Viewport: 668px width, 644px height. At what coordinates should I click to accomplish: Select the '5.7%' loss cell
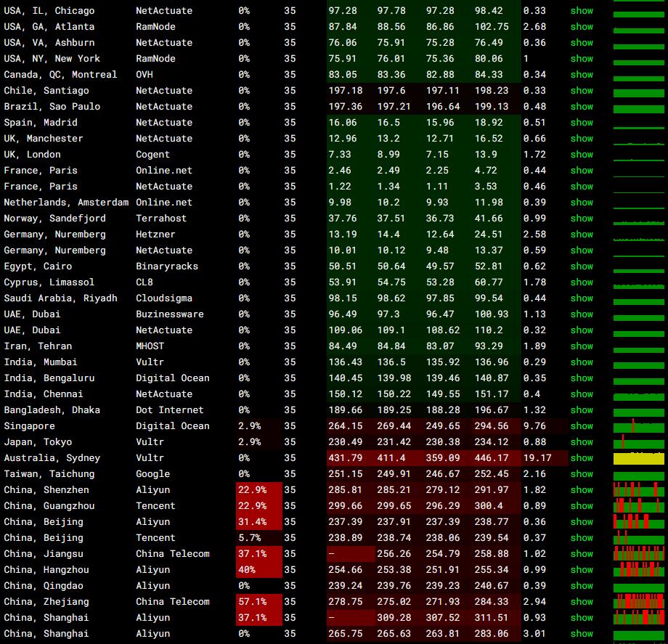tap(259, 537)
